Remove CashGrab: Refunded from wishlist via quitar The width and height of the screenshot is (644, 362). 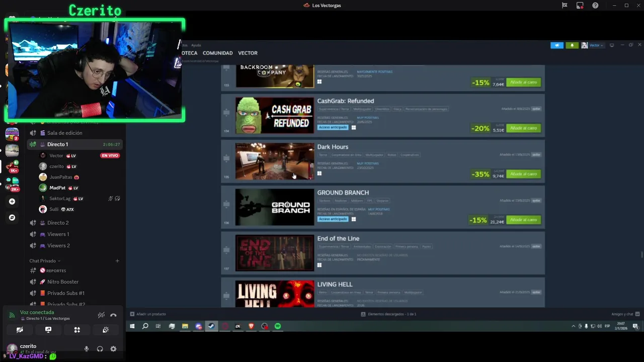pos(536,109)
